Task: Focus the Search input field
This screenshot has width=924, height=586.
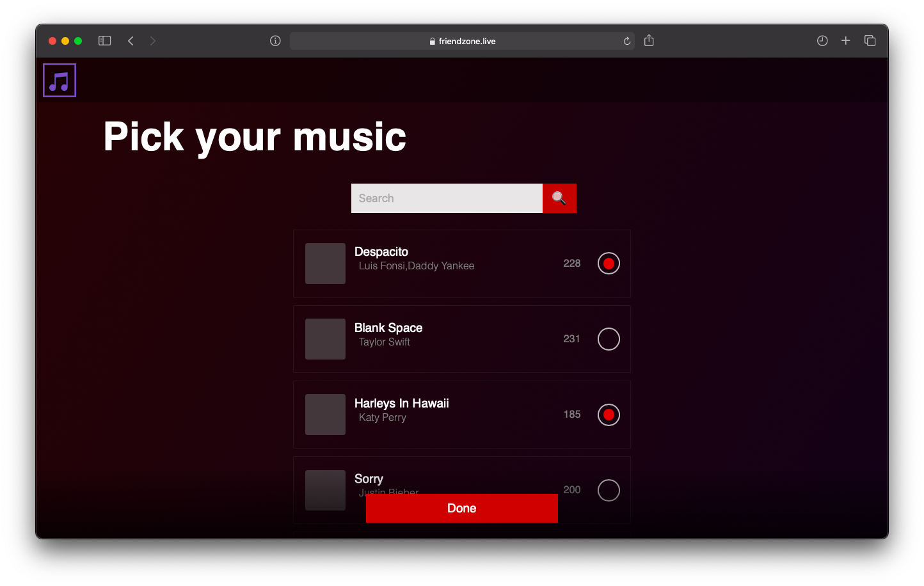Action: coord(447,198)
